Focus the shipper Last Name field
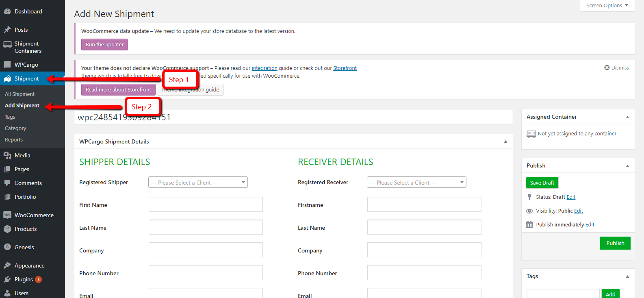This screenshot has width=644, height=298. click(206, 227)
